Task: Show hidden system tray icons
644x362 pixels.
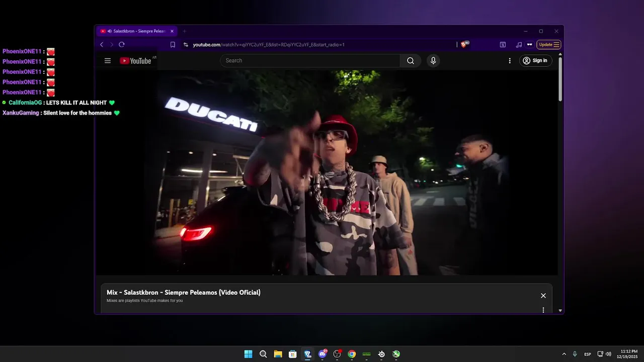Action: [564, 354]
